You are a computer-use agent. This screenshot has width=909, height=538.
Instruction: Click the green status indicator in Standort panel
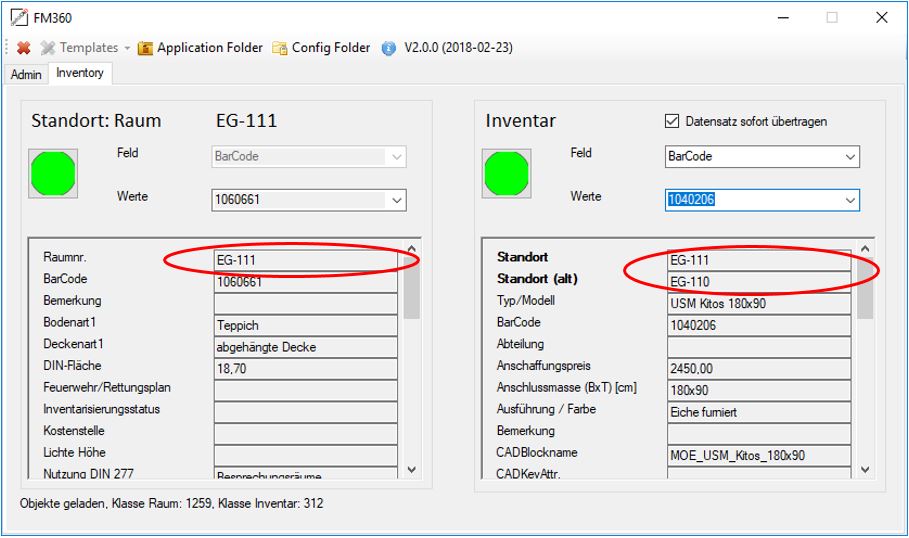(x=53, y=174)
